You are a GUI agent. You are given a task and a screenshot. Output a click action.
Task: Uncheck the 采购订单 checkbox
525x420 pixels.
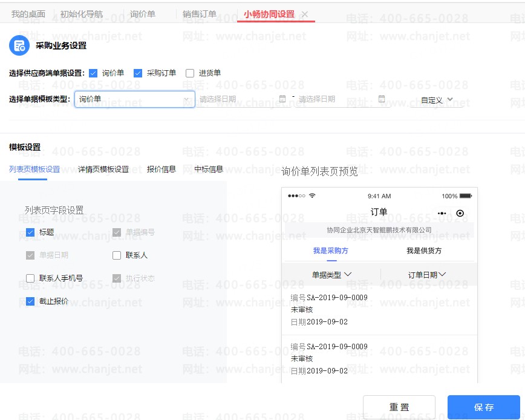coord(138,73)
